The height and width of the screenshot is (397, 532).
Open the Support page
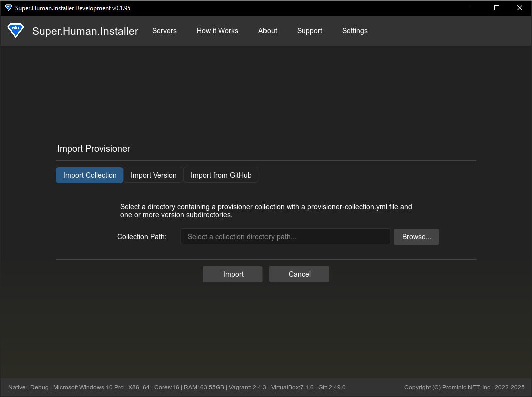click(309, 31)
